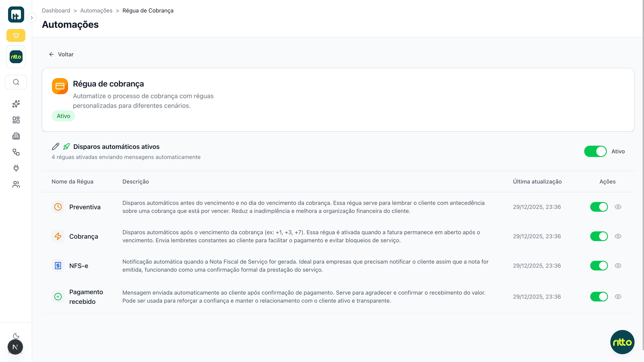Viewport: 644px width, 362px height.
Task: Select the ritto workspace logo
Action: pyautogui.click(x=16, y=57)
